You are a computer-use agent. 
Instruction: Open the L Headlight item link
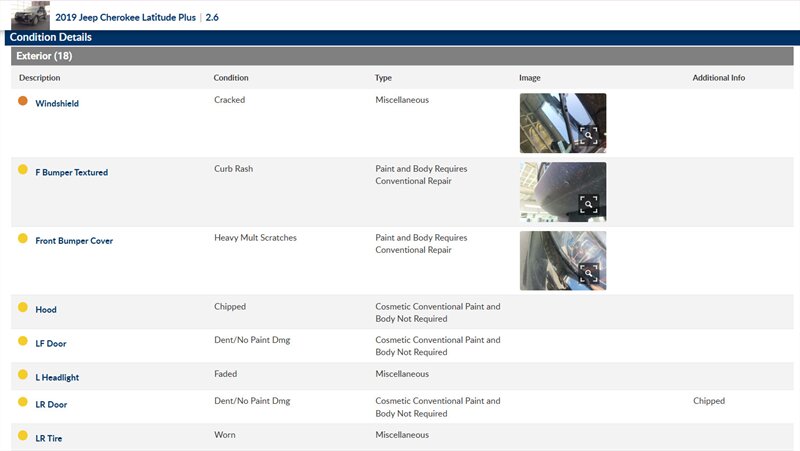point(57,378)
